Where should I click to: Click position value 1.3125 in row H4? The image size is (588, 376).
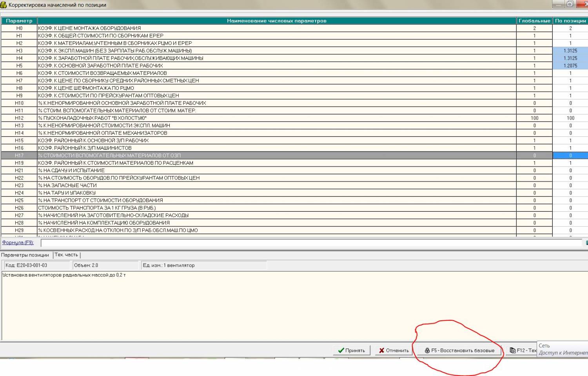coord(570,58)
